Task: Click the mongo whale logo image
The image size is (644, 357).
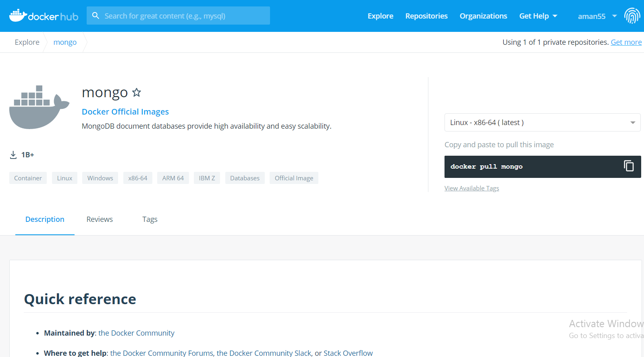Action: pos(39,107)
